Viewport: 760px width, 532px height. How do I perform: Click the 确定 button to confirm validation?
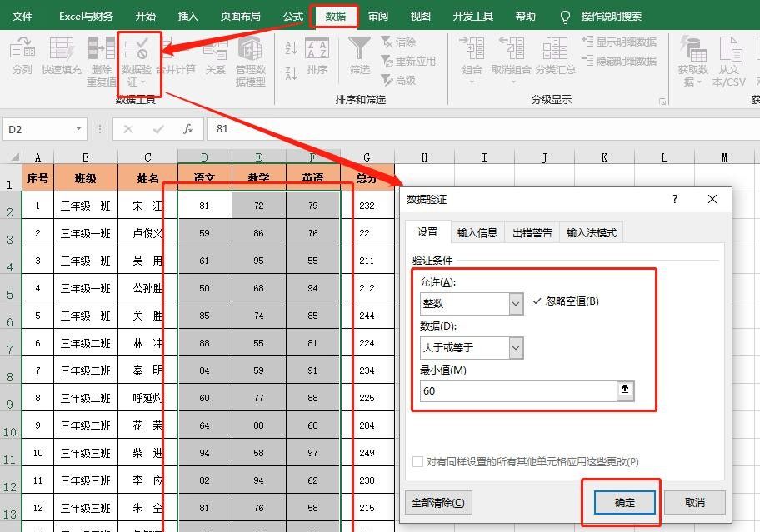pyautogui.click(x=622, y=502)
